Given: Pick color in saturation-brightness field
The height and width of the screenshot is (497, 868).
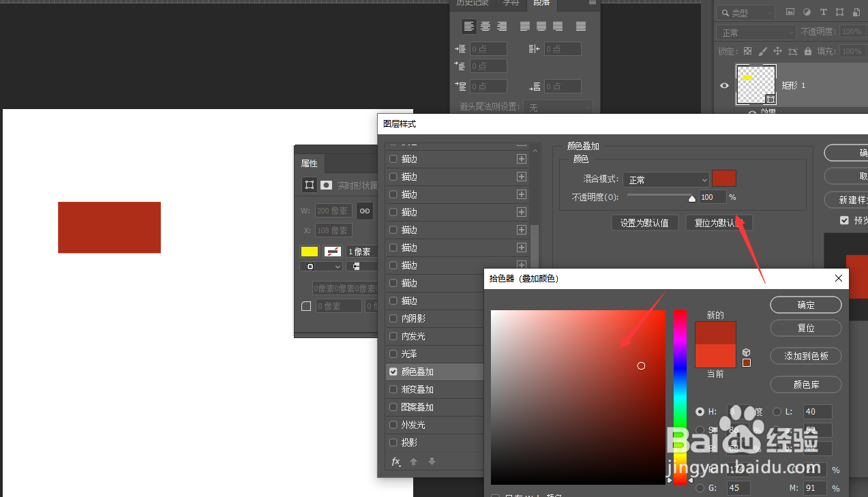Looking at the screenshot, I should tap(578, 397).
